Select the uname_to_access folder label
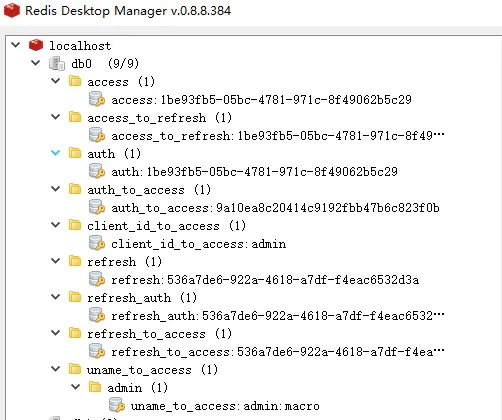This screenshot has width=502, height=420. [139, 370]
